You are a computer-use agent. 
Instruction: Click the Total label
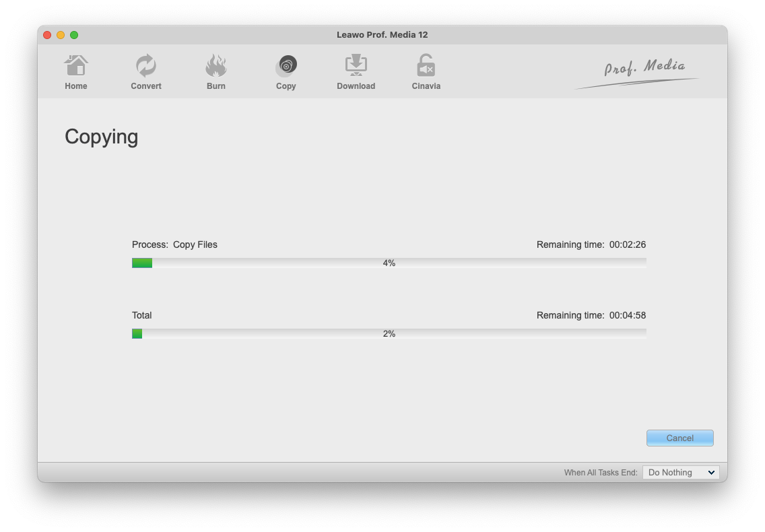pos(142,315)
